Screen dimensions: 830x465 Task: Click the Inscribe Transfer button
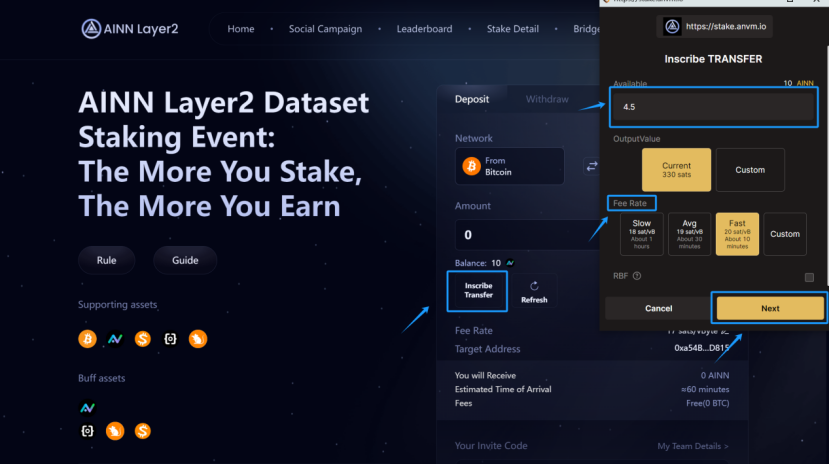point(478,291)
